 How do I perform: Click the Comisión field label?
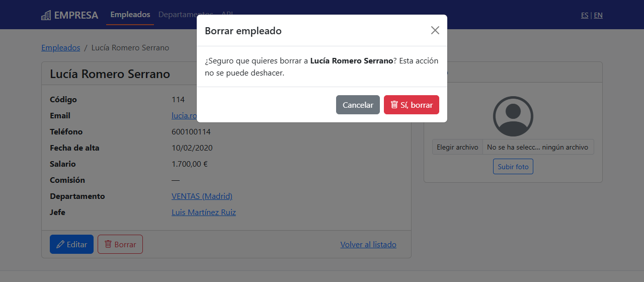pos(67,180)
